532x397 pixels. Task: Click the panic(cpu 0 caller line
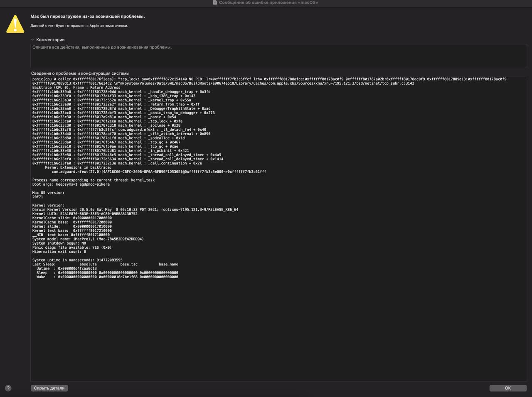click(269, 79)
